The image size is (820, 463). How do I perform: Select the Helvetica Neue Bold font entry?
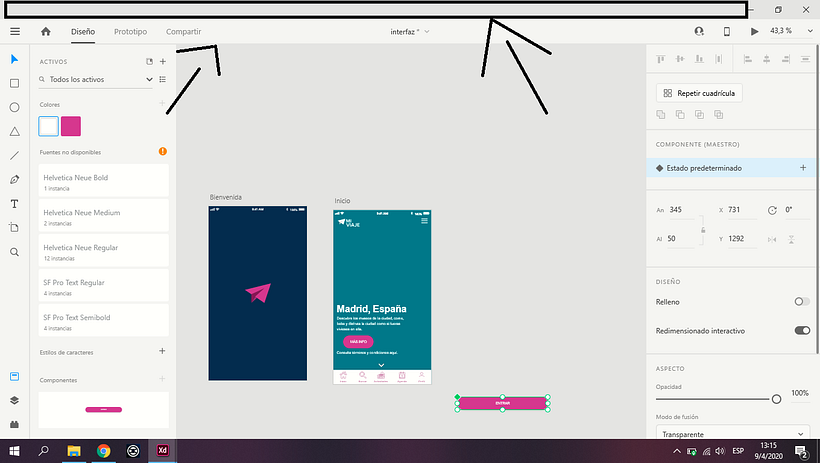[104, 181]
